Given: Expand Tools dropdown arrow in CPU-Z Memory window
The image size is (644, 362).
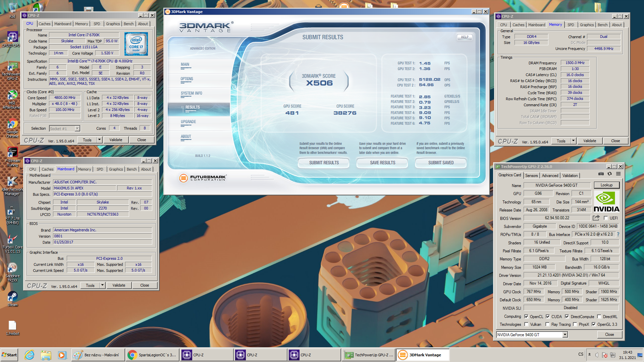Looking at the screenshot, I should 573,141.
